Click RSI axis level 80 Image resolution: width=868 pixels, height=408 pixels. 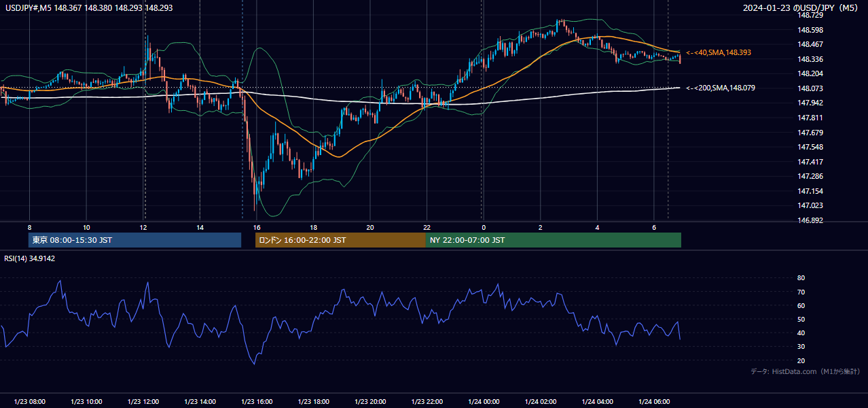click(x=801, y=278)
